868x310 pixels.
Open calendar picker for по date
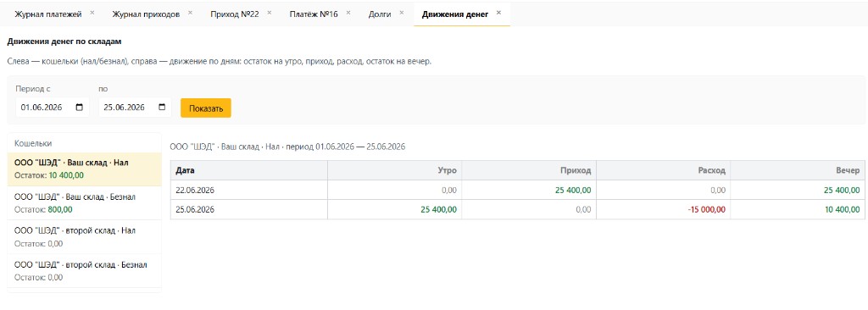(162, 108)
